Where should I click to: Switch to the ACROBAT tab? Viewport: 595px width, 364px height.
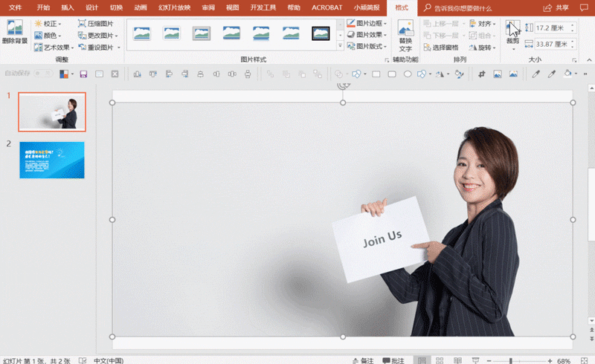point(327,7)
